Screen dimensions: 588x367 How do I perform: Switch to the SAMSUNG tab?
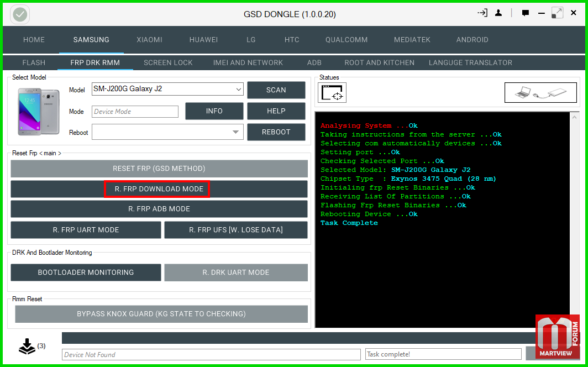(x=91, y=40)
